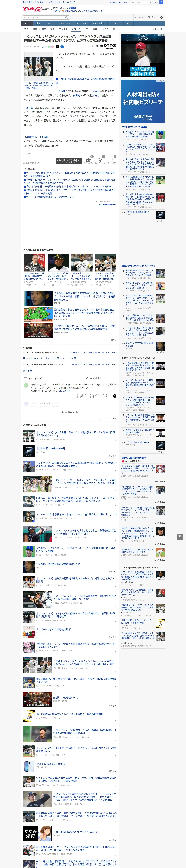This screenshot has height=868, width=186.
Task: Open the ランキング tab
Action: click(115, 24)
